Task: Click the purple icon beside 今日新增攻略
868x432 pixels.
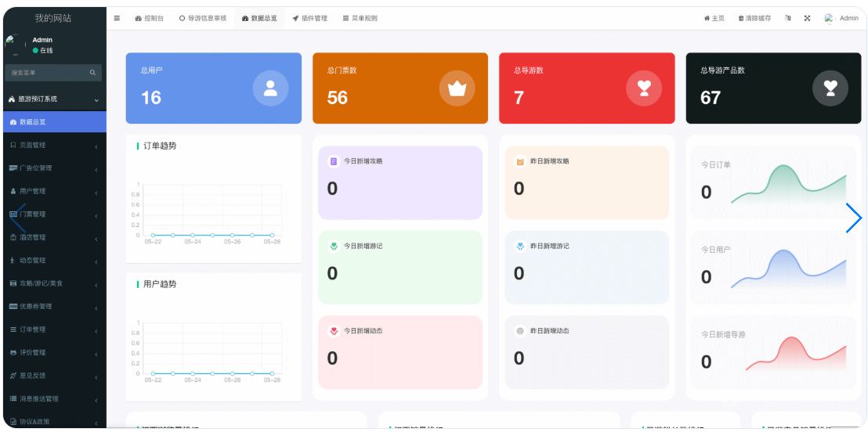Action: (x=334, y=161)
